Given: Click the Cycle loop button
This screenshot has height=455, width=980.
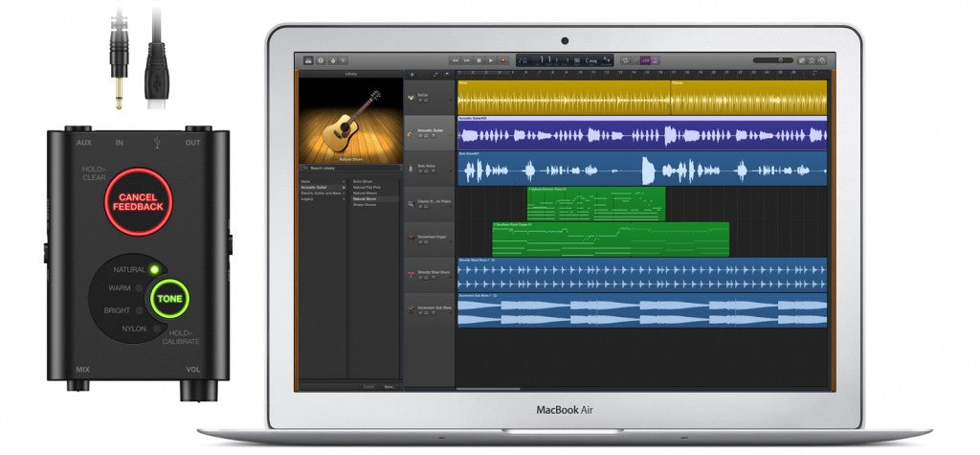Looking at the screenshot, I should pos(625,59).
